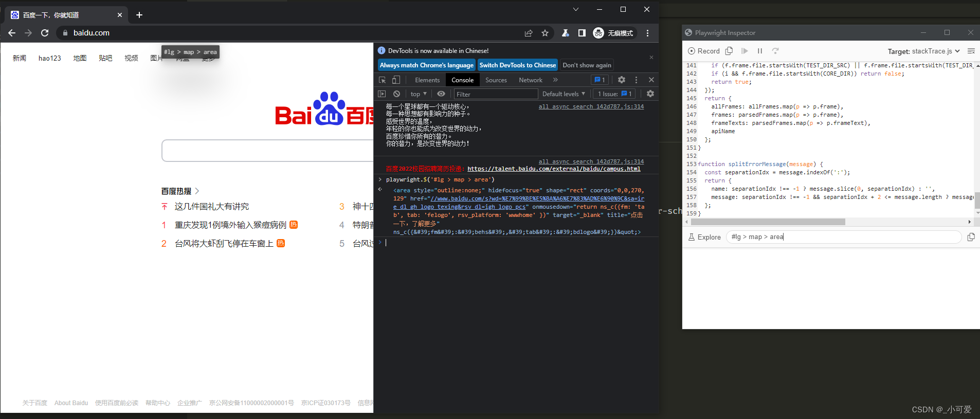The image size is (980, 419).
Task: Open DevTools issues counter badge
Action: [x=600, y=80]
